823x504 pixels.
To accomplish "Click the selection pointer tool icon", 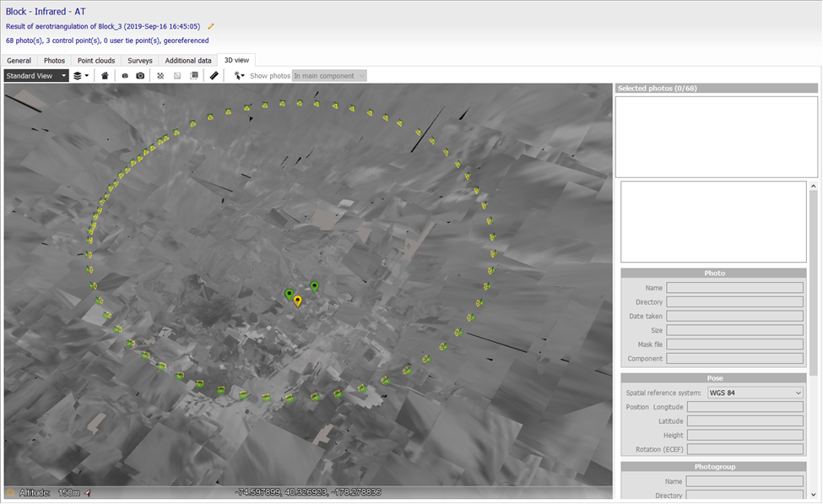I will pos(240,76).
